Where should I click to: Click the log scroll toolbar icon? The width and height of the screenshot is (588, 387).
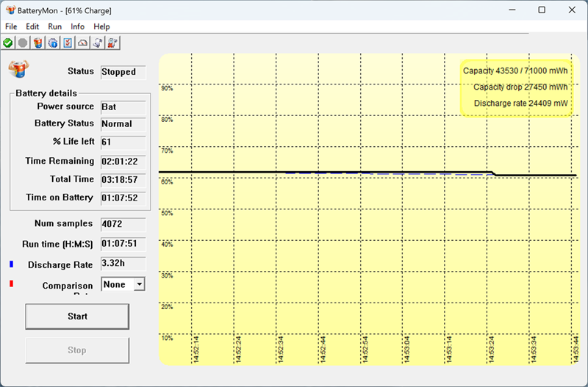tap(98, 43)
